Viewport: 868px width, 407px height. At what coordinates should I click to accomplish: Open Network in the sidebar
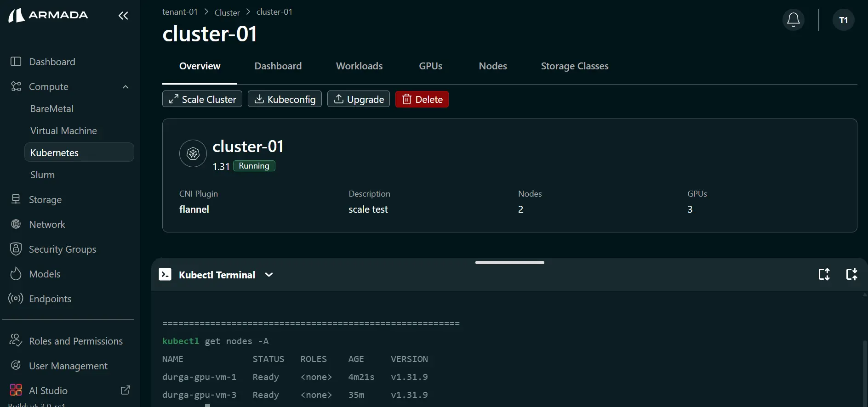[x=47, y=225]
